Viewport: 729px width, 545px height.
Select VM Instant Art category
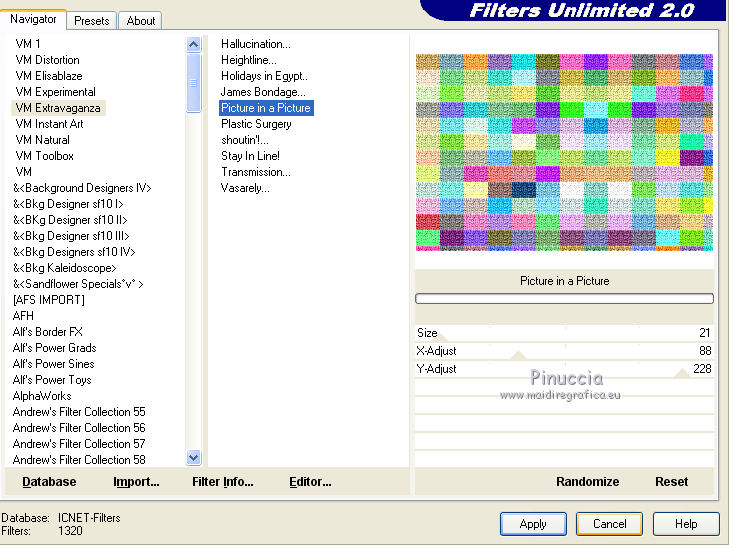(49, 124)
